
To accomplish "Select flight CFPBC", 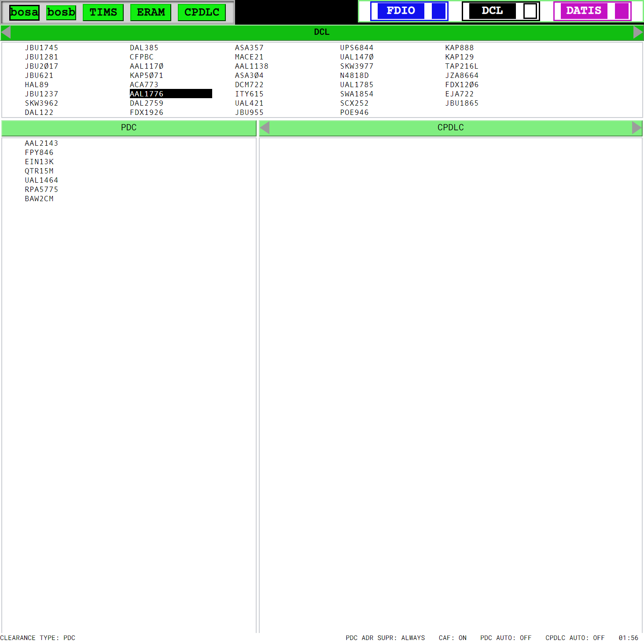I will 142,57.
